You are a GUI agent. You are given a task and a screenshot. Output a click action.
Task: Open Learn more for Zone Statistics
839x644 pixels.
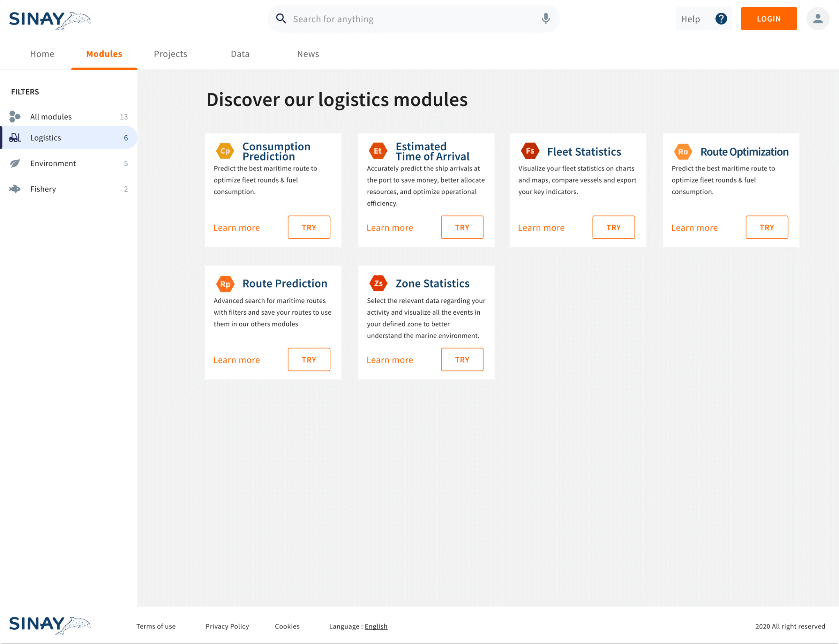click(390, 360)
